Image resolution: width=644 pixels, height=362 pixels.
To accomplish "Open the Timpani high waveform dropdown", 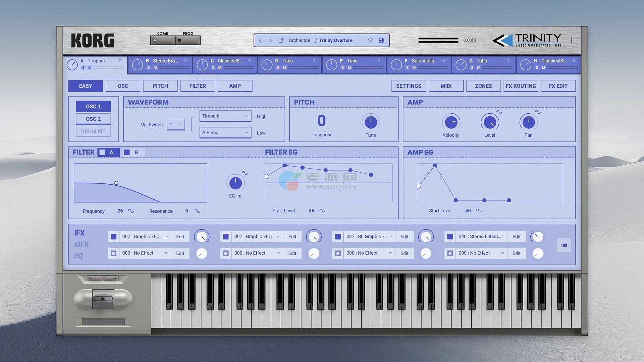I will (225, 116).
